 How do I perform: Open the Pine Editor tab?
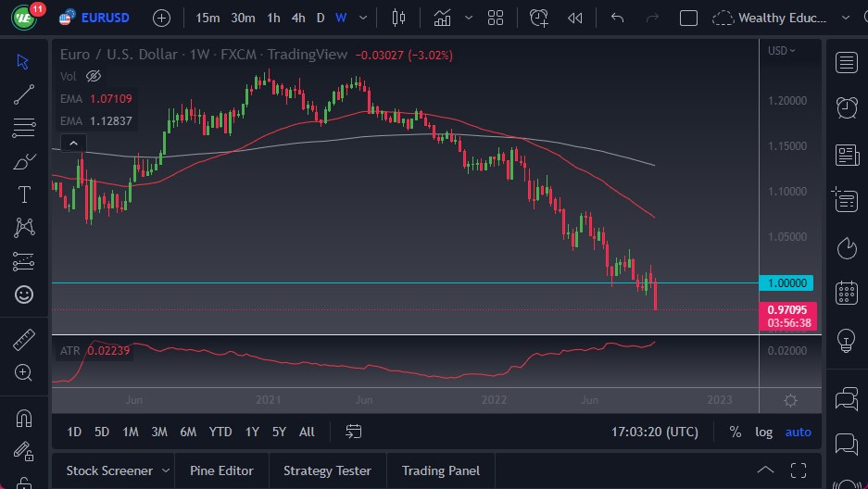(x=221, y=470)
